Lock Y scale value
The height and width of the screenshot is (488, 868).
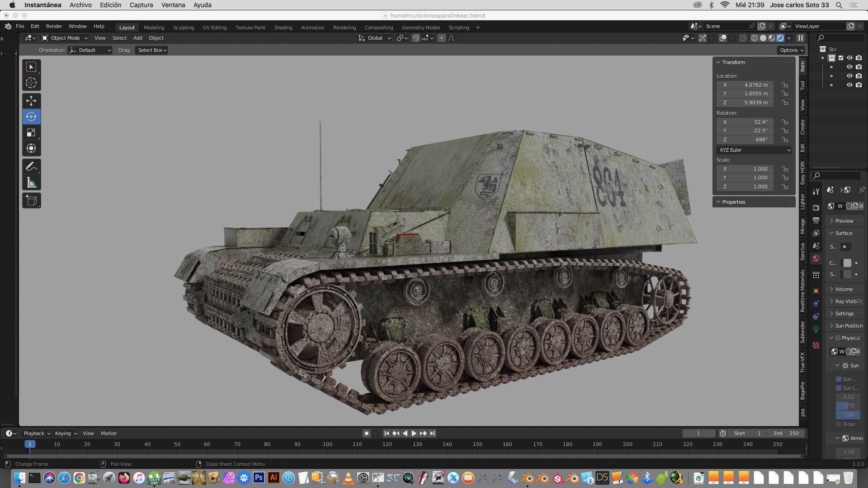(x=785, y=178)
